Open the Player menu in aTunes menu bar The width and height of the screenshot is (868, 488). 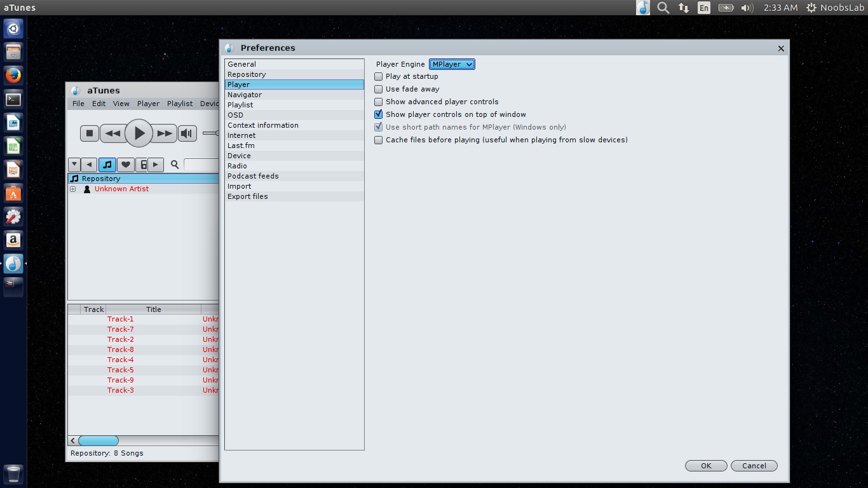(148, 104)
